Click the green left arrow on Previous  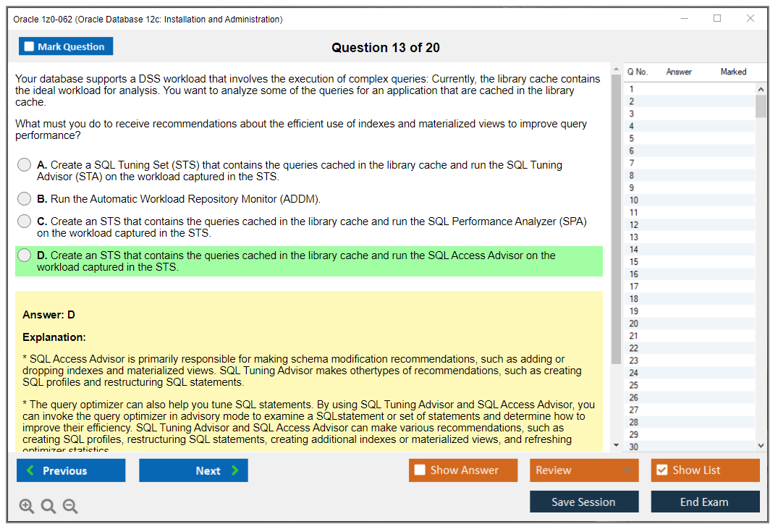coord(30,470)
